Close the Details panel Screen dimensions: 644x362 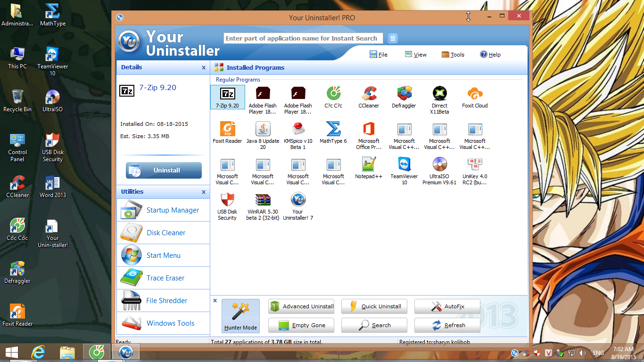(x=204, y=67)
